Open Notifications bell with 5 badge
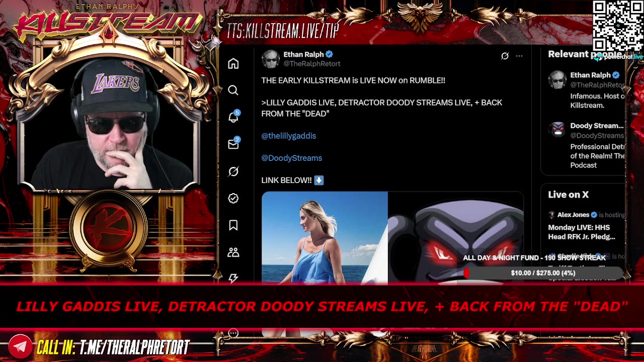The width and height of the screenshot is (644, 362). (233, 117)
